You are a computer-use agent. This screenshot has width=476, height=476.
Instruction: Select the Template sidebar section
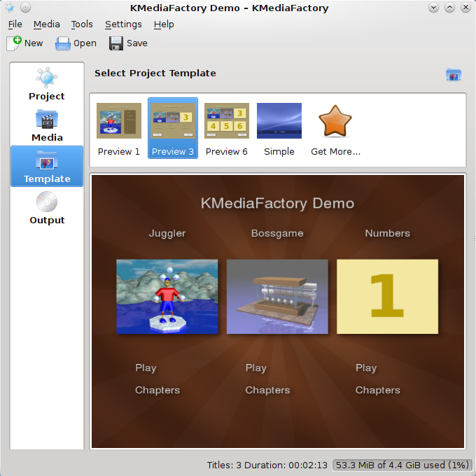47,167
